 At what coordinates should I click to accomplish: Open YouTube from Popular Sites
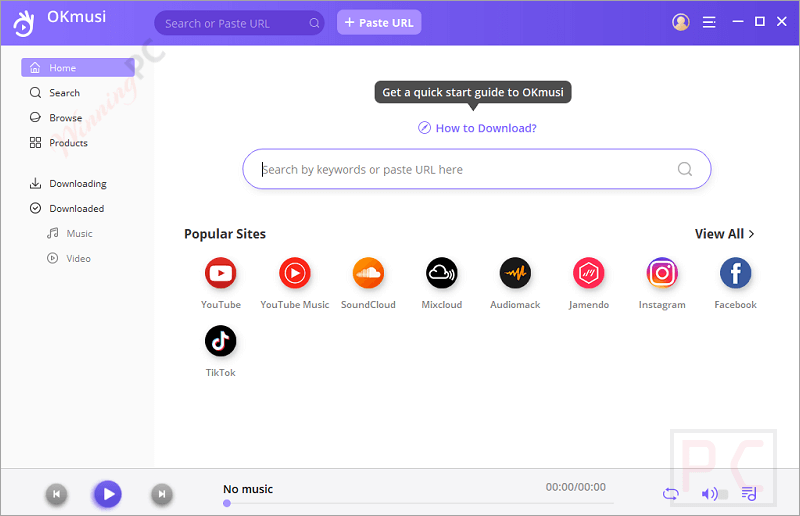(x=220, y=273)
